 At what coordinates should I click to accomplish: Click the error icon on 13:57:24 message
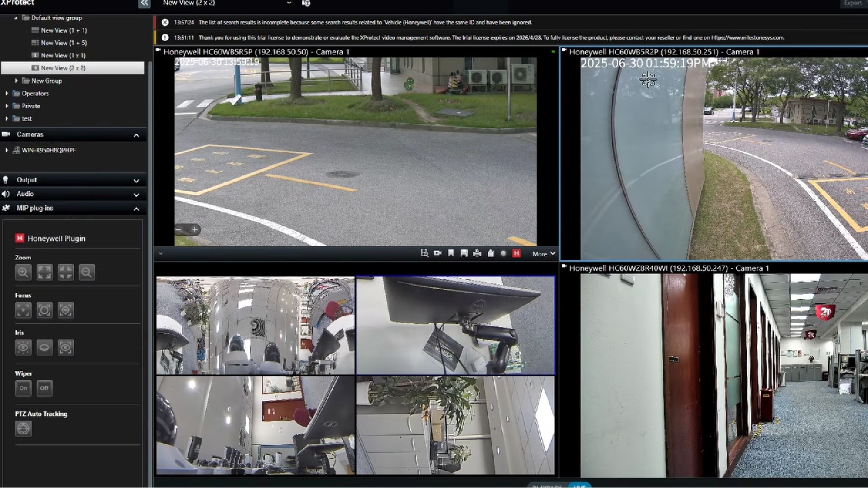(x=165, y=22)
